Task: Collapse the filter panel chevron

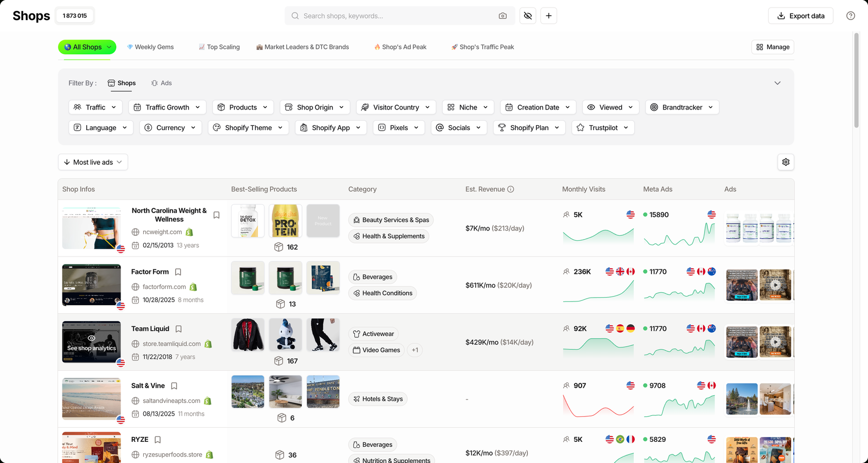Action: (777, 83)
